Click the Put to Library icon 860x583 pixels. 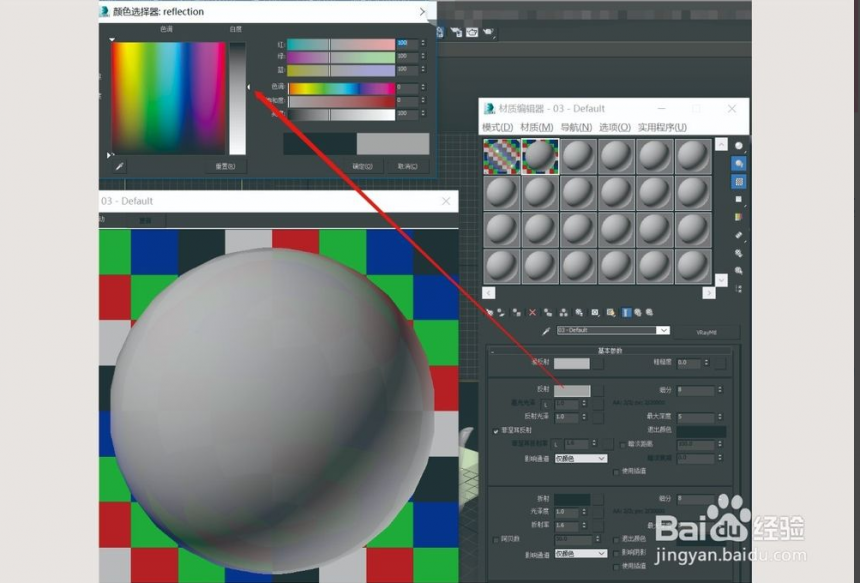click(x=579, y=313)
